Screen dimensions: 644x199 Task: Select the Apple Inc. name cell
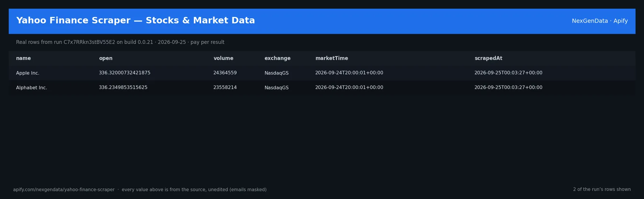point(28,73)
